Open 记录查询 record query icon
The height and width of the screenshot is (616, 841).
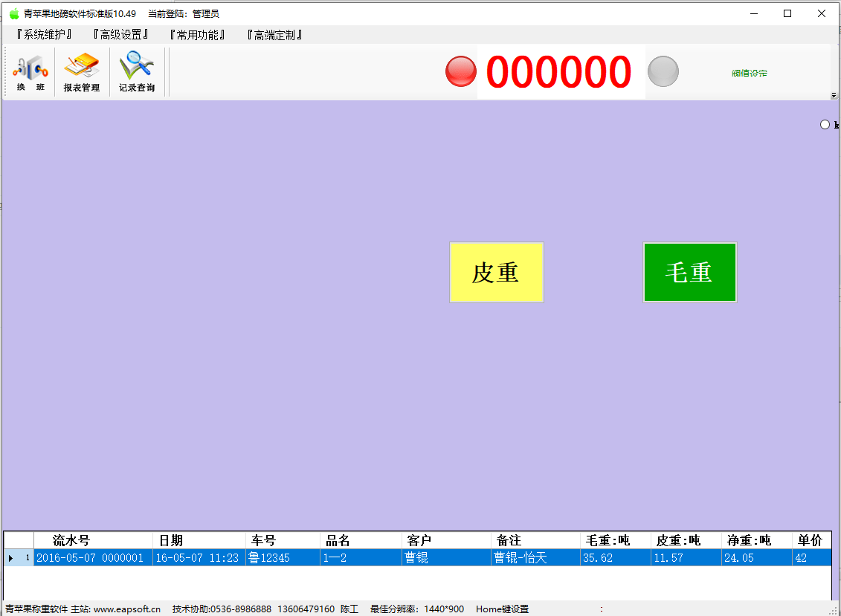(136, 71)
